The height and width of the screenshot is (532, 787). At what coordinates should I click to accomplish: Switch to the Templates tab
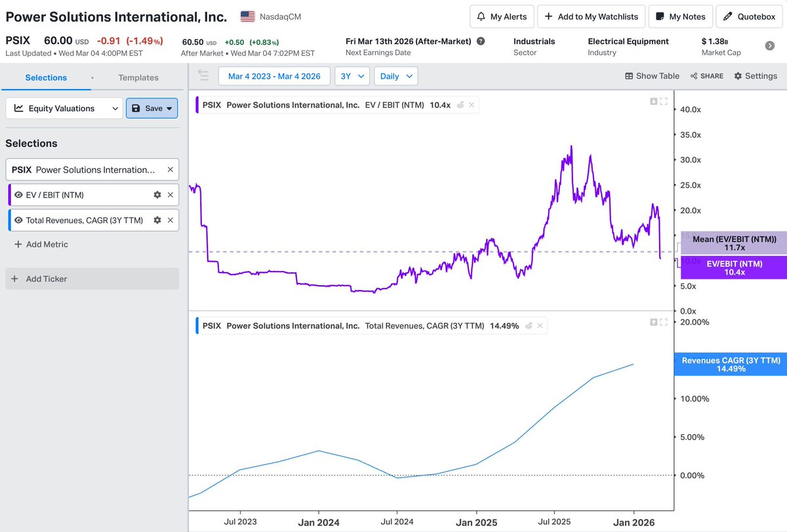138,77
